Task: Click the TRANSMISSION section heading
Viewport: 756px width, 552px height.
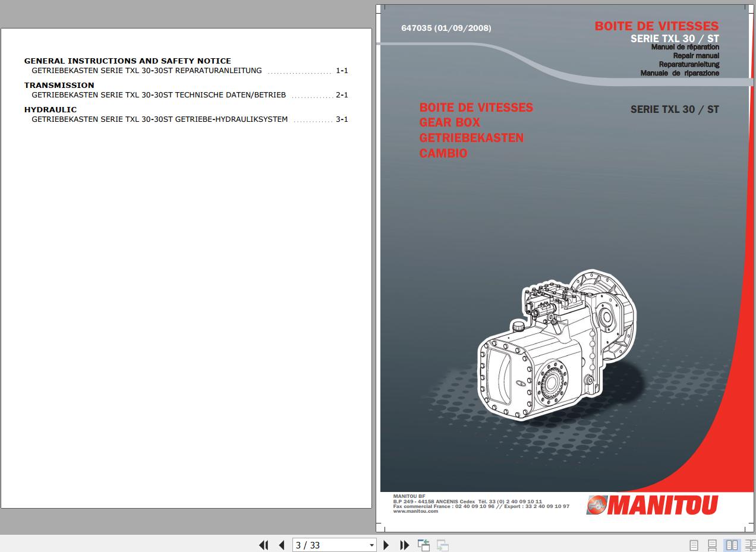Action: tap(59, 85)
